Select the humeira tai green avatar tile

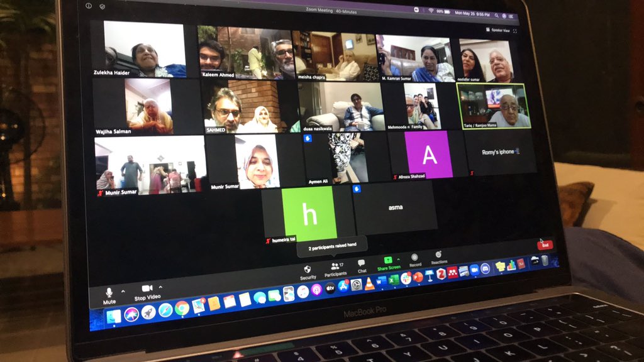click(x=308, y=214)
